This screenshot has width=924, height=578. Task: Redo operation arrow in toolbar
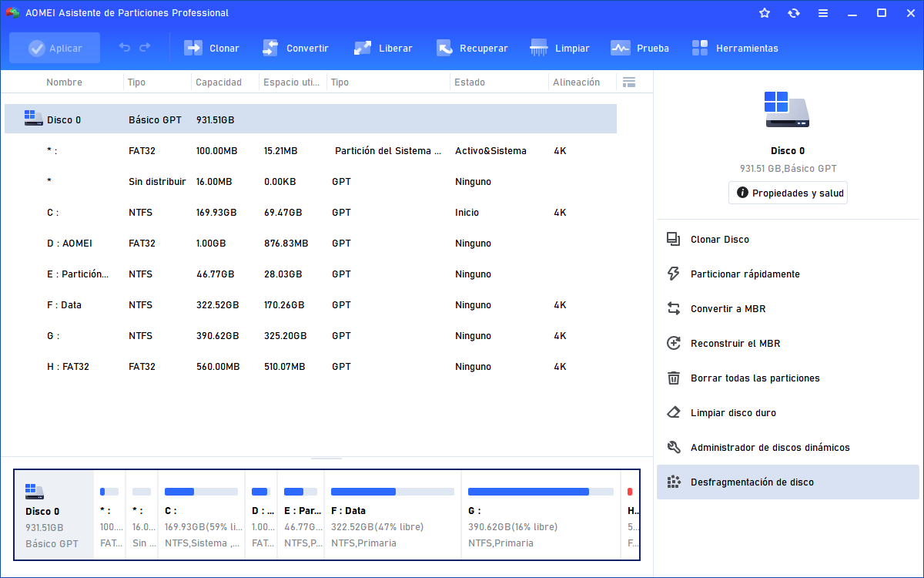[x=145, y=48]
